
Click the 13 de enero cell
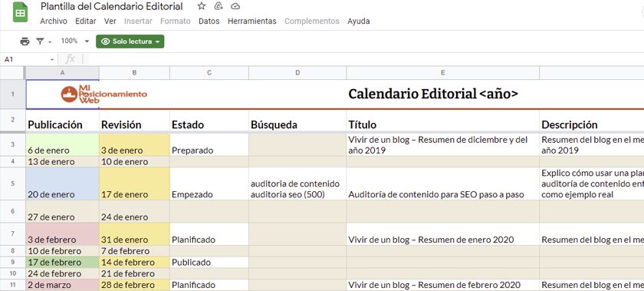62,162
